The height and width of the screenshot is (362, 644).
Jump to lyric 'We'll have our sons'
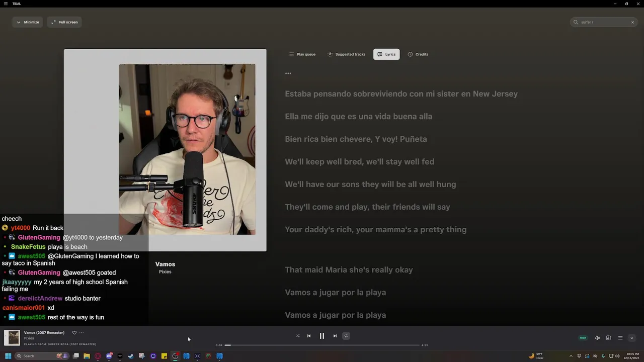point(370,185)
